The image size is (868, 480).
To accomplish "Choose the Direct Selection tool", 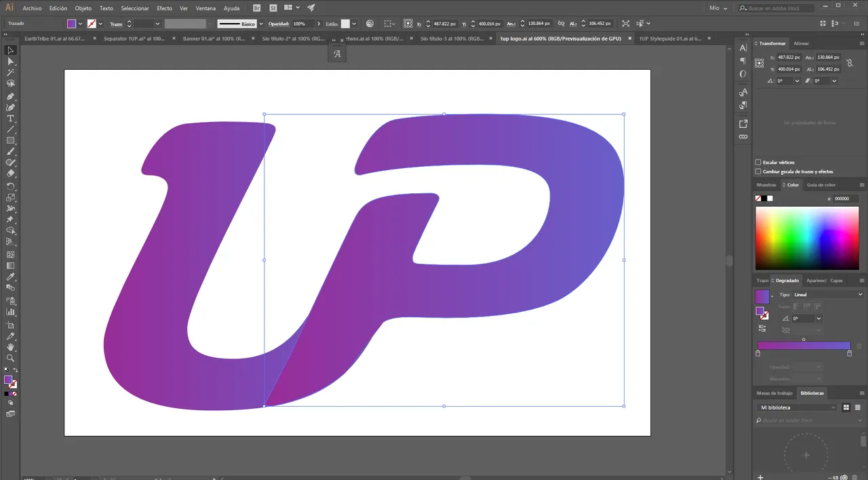I will pyautogui.click(x=10, y=61).
